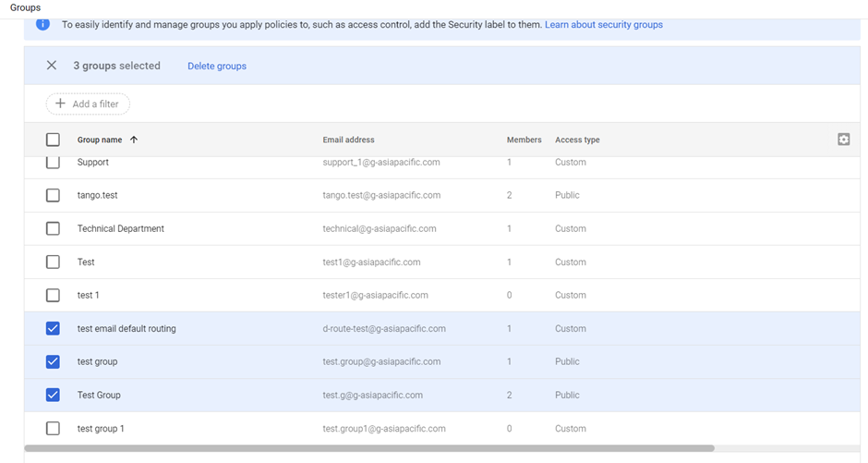Uncheck test email default routing checkbox
Viewport: 868px width, 463px height.
53,328
